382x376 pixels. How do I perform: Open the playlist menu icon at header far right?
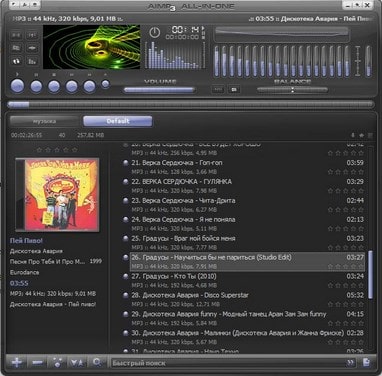[x=370, y=135]
